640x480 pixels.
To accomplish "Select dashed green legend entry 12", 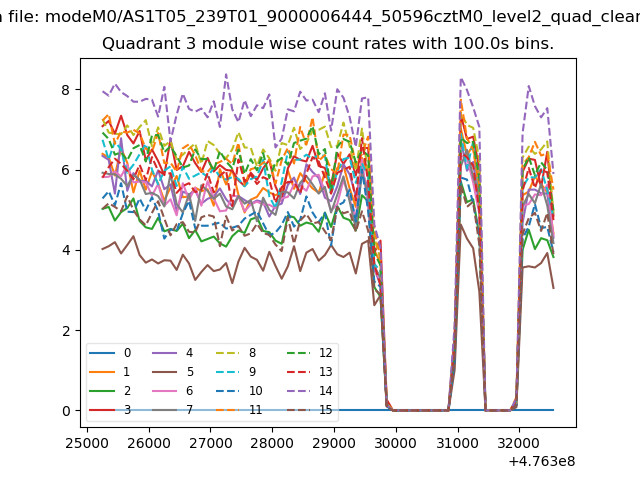I will pyautogui.click(x=305, y=353).
